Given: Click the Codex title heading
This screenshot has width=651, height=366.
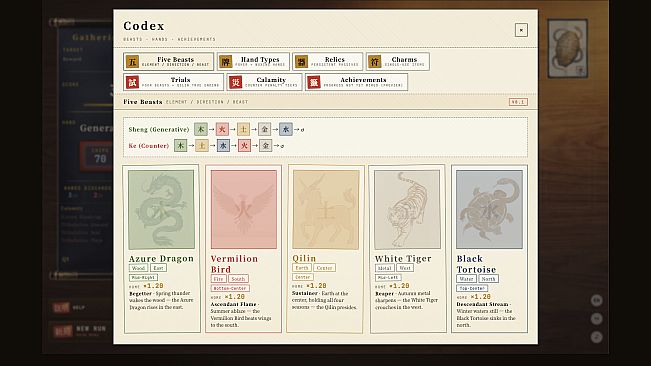Looking at the screenshot, I should click(144, 26).
